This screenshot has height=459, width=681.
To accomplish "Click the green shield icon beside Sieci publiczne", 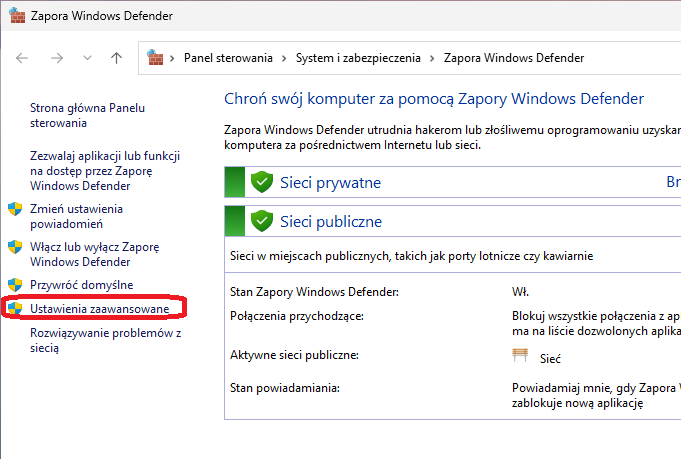I will tap(262, 221).
